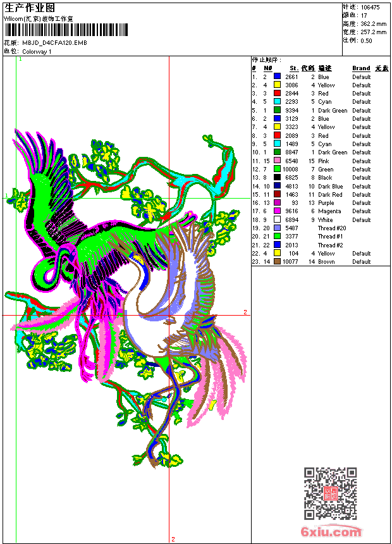This screenshot has height=544, width=392.
Task: Click the Dark Red thread swatch
Action: coord(277,194)
